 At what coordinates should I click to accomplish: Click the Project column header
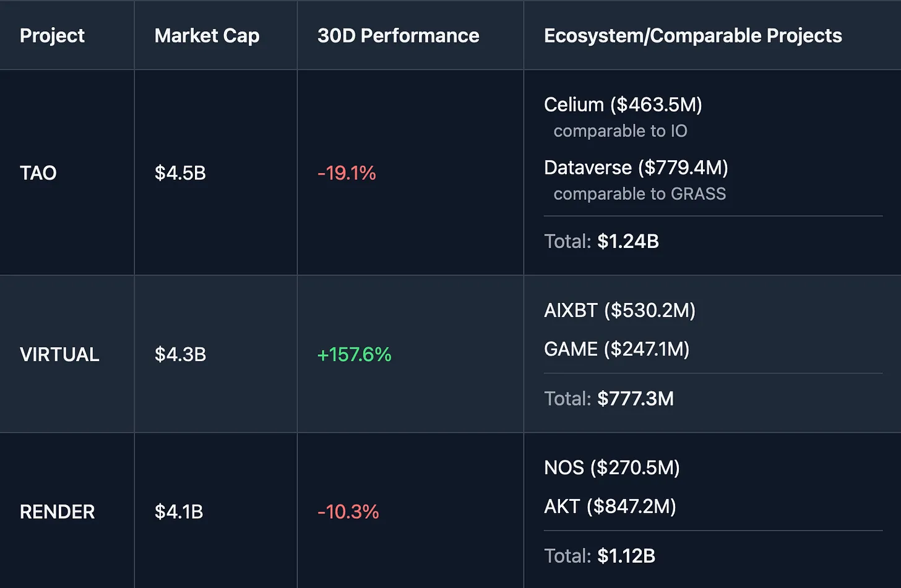click(52, 36)
